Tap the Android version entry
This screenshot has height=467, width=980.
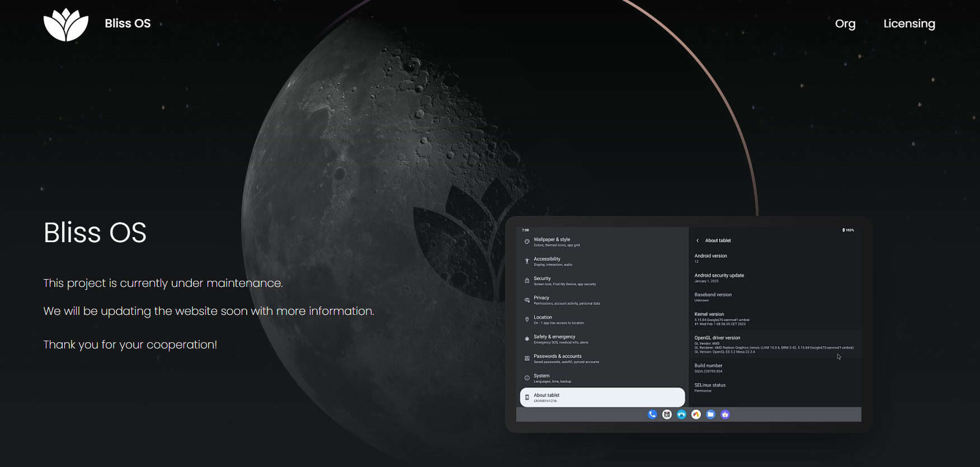[710, 258]
